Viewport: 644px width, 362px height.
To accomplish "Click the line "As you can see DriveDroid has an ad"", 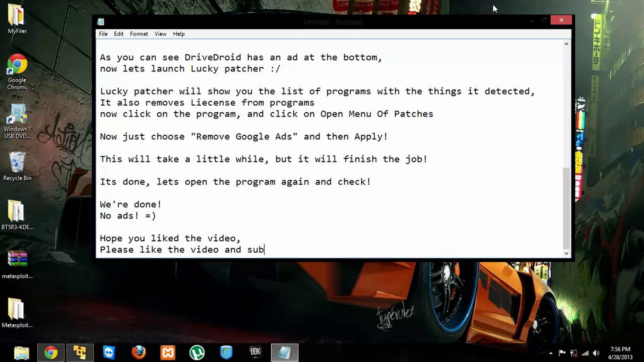I will point(241,57).
